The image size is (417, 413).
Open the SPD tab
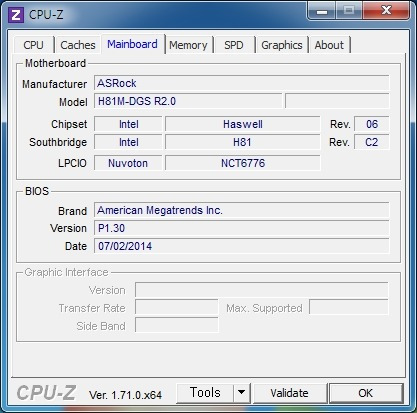[234, 45]
